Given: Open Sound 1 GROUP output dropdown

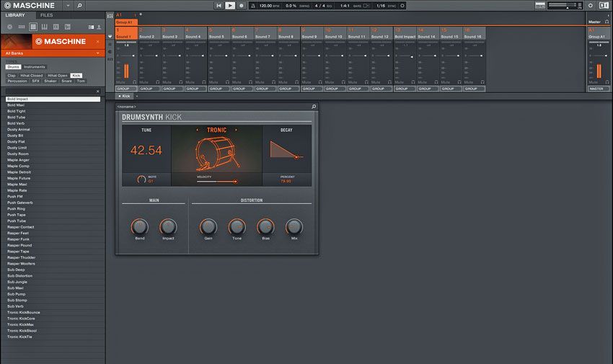Looking at the screenshot, I should [x=126, y=89].
